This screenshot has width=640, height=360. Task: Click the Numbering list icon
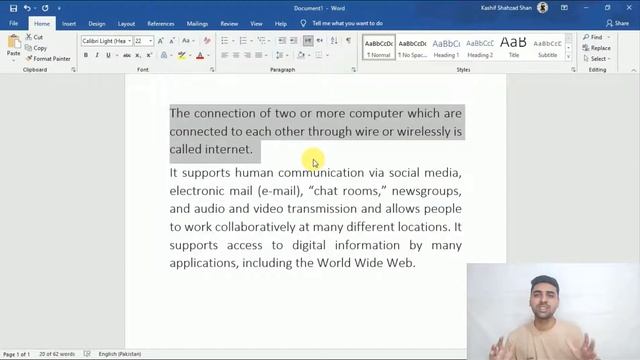[243, 40]
